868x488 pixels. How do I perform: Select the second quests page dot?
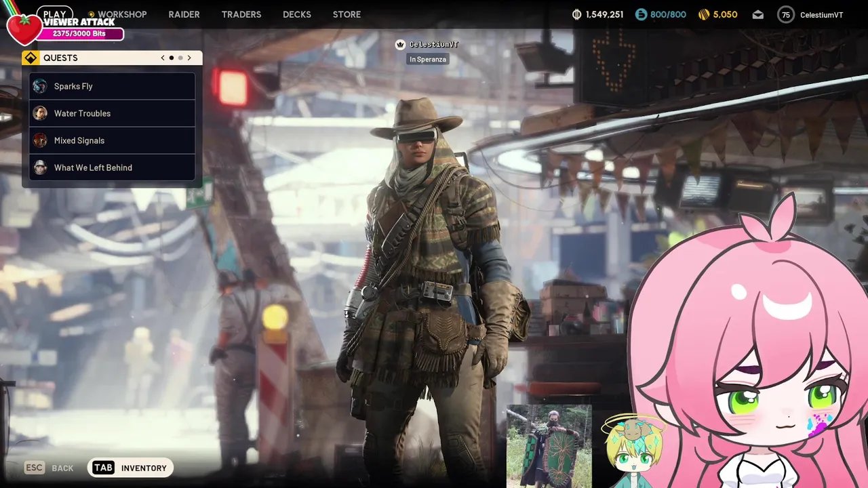tap(180, 58)
